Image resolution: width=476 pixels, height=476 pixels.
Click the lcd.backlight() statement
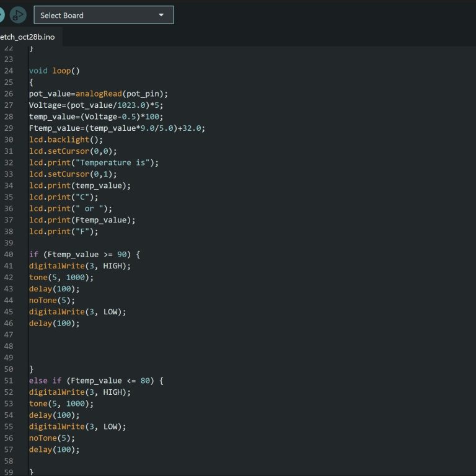66,139
